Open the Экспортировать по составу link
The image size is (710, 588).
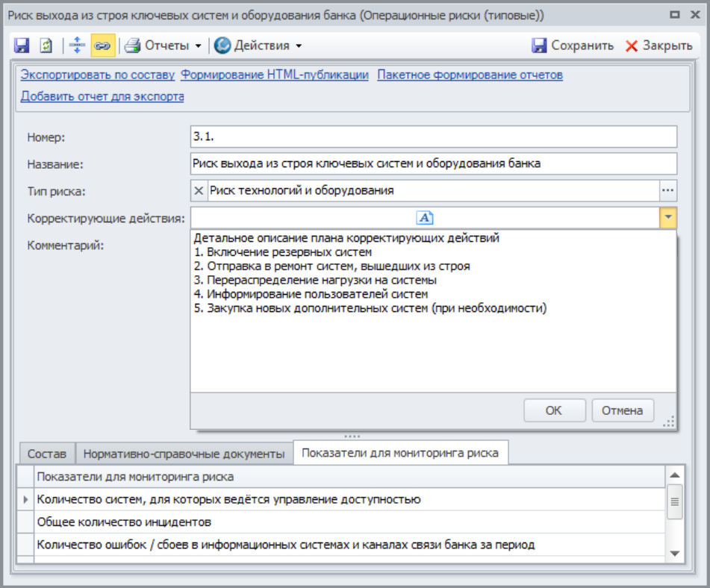coord(97,75)
